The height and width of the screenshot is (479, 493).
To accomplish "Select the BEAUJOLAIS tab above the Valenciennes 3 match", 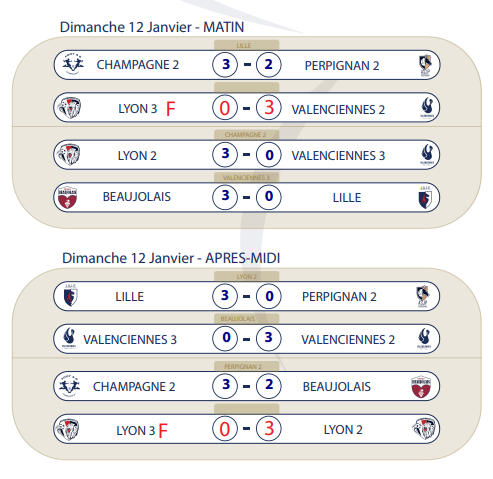I will tap(246, 319).
